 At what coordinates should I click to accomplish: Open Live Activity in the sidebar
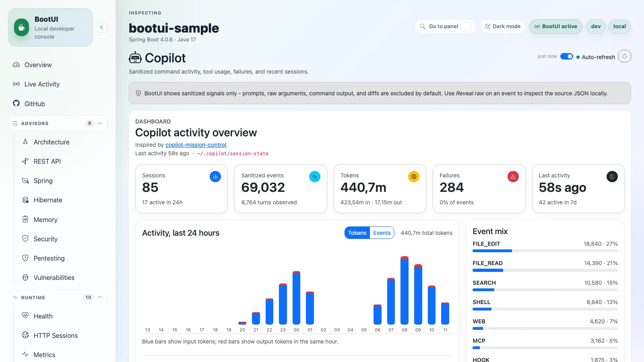pyautogui.click(x=42, y=84)
